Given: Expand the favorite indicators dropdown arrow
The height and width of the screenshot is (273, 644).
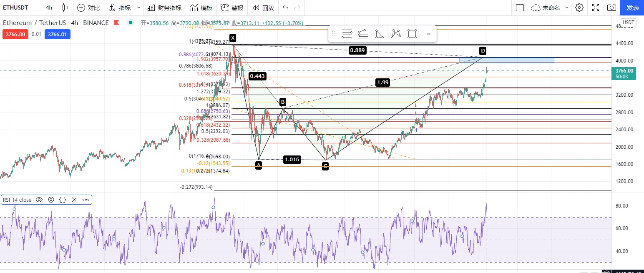Looking at the screenshot, I should point(139,8).
